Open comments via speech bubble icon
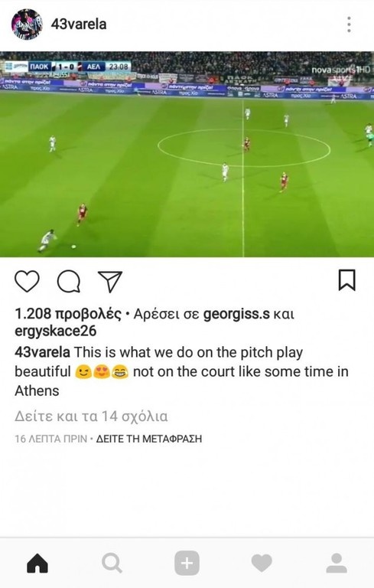374x588 pixels. tap(69, 281)
